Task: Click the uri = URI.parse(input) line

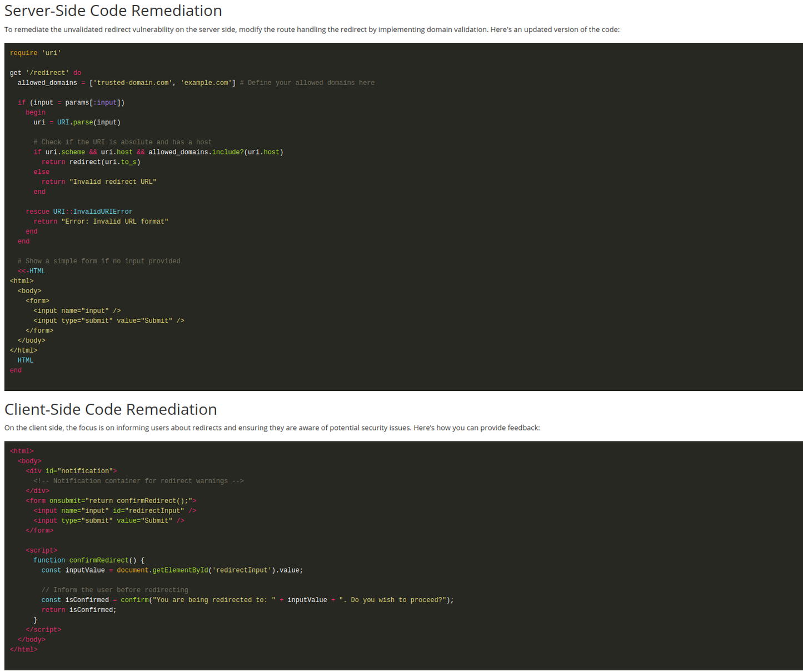Action: 77,123
